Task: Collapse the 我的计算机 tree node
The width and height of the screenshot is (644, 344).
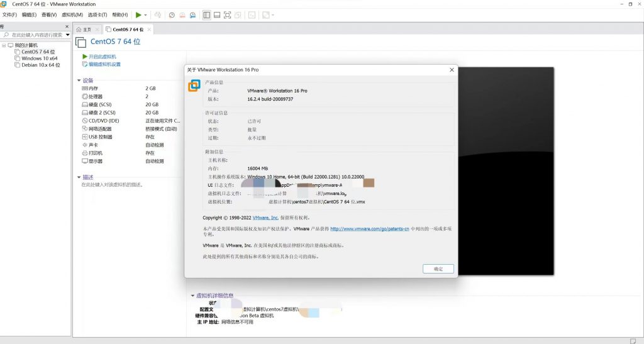Action: [4, 45]
